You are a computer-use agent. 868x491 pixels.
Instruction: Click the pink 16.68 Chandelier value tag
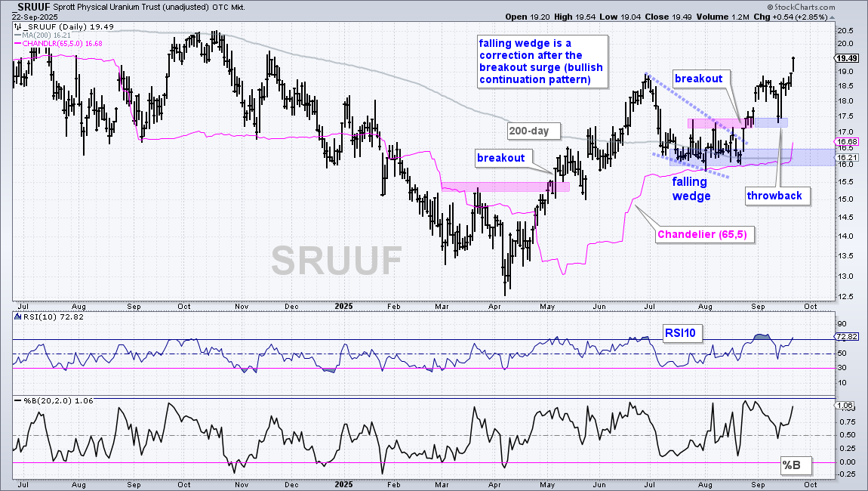(x=846, y=142)
